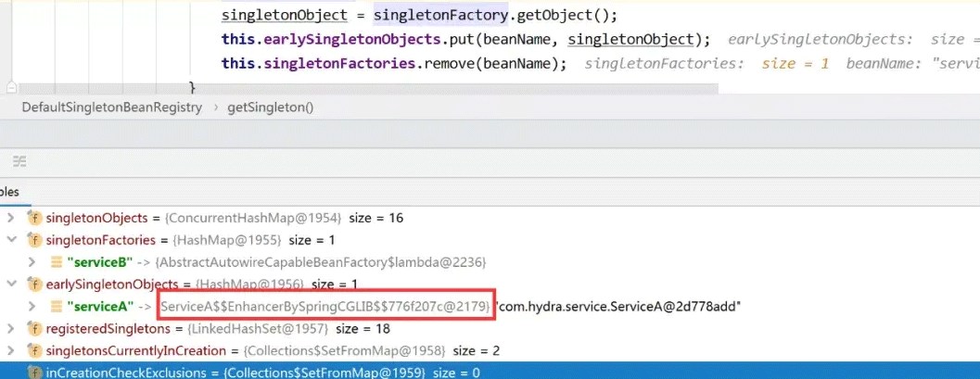This screenshot has height=379, width=980.
Task: Click the ServiceA$$EnhancerBySpringCGLIB value text
Action: pos(326,307)
